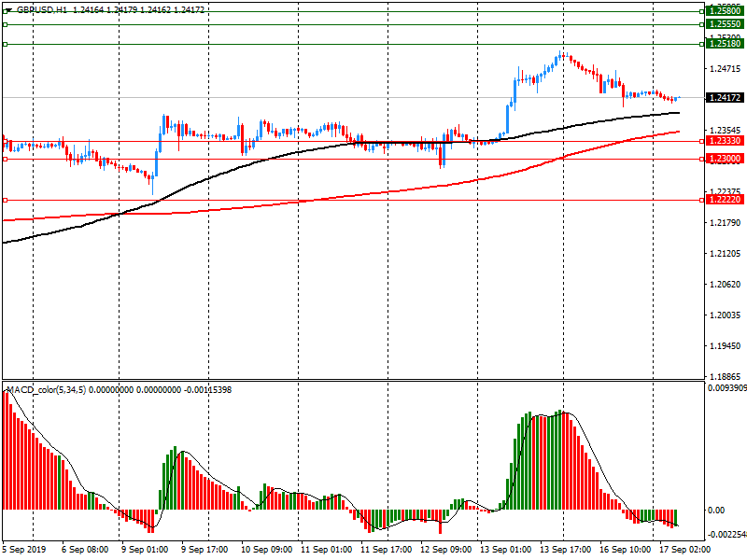The height and width of the screenshot is (560, 747).
Task: Click the MACD_color(5,34,5) indicator label
Action: (x=47, y=390)
